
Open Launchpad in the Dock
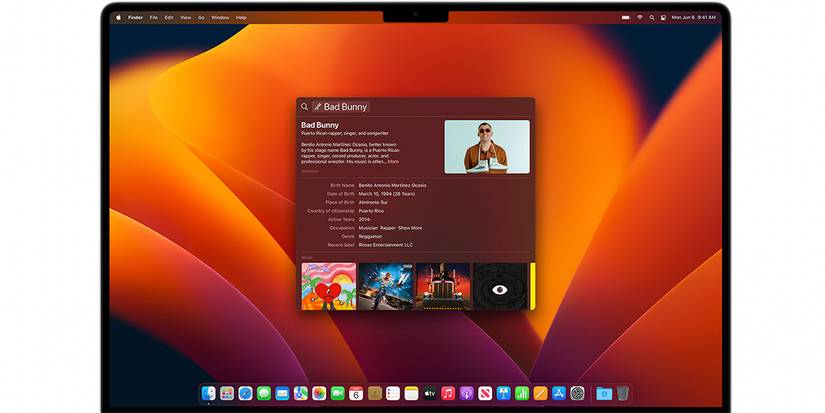(227, 393)
